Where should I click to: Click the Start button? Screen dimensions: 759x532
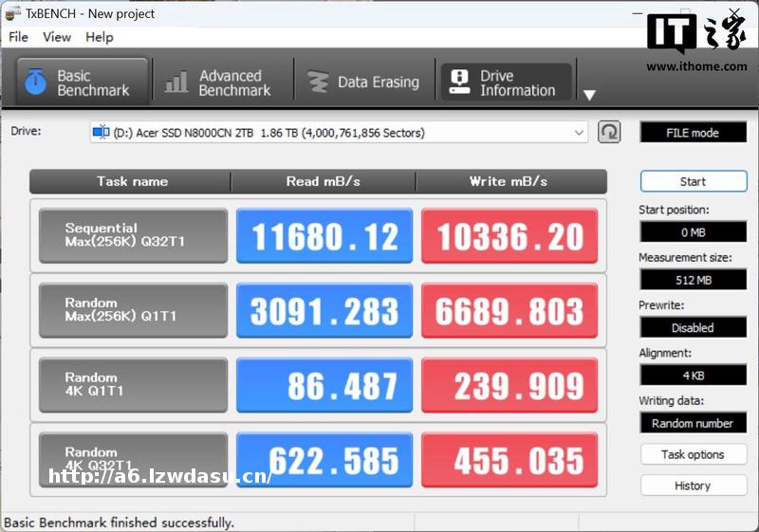(694, 182)
